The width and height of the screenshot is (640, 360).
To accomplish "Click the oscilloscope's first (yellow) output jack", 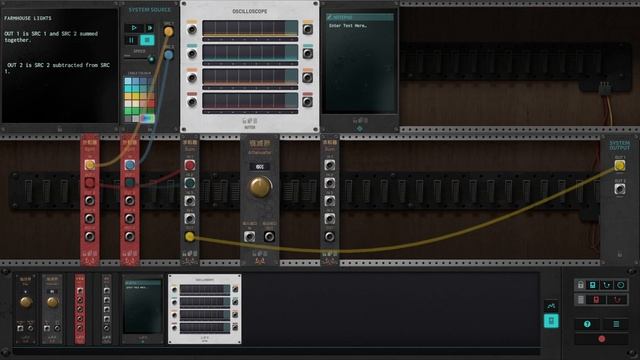I will coord(308,29).
